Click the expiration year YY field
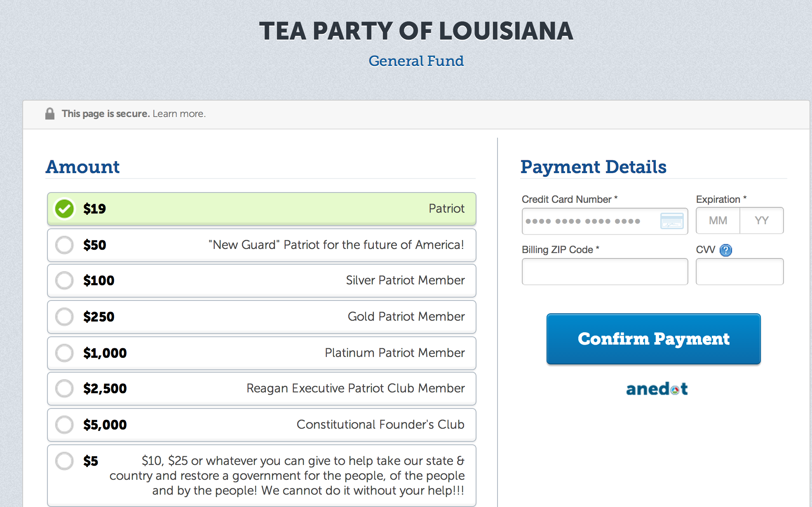Screen dimensions: 812x507 tap(762, 221)
